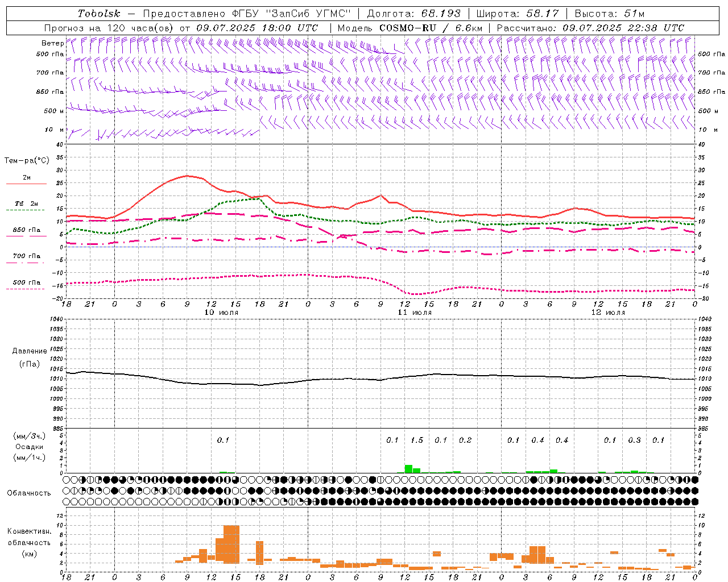The image size is (728, 582).
Task: Select the Тем-ра(°C) temperature axis title
Action: click(27, 161)
